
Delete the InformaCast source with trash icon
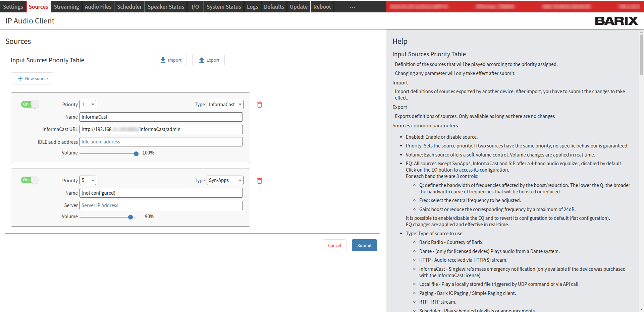tap(259, 105)
